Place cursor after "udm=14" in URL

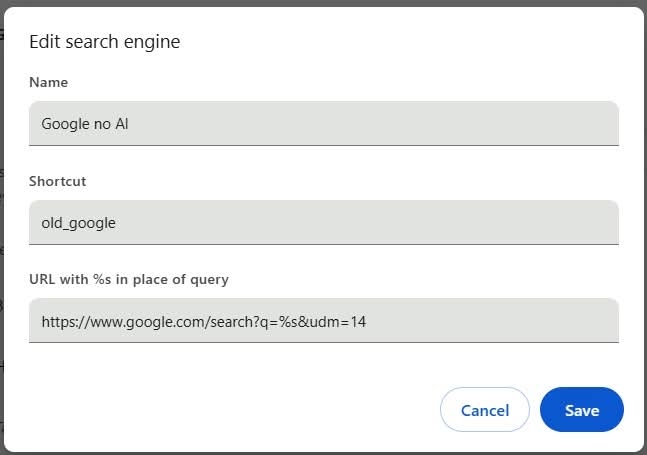point(370,321)
